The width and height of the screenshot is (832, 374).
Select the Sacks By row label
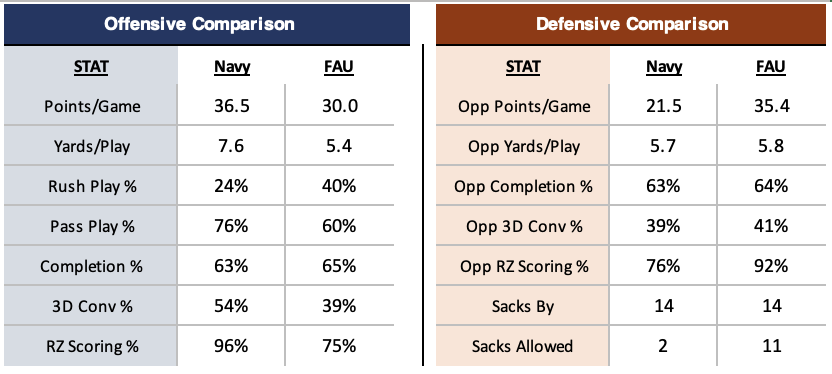point(523,306)
